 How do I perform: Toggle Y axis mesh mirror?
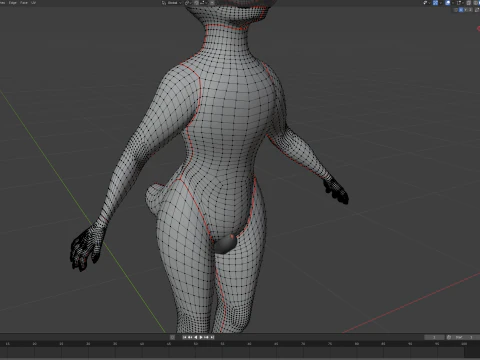[466, 10]
